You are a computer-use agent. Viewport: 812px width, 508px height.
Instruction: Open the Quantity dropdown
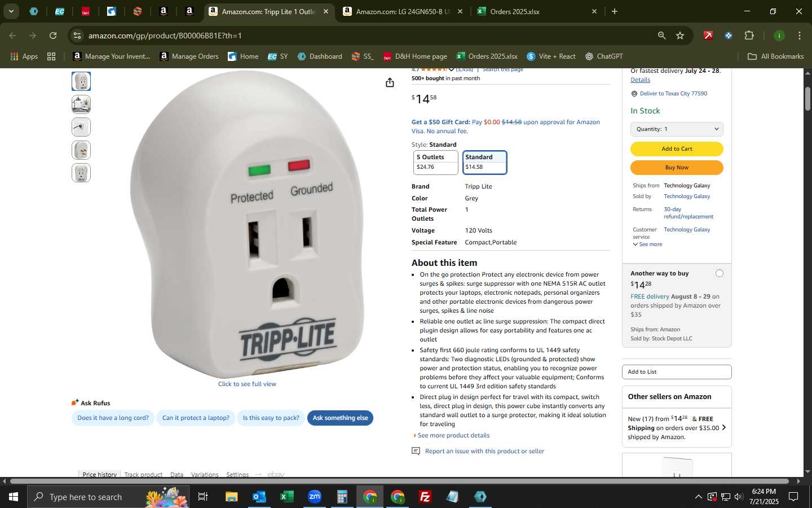[x=677, y=129]
